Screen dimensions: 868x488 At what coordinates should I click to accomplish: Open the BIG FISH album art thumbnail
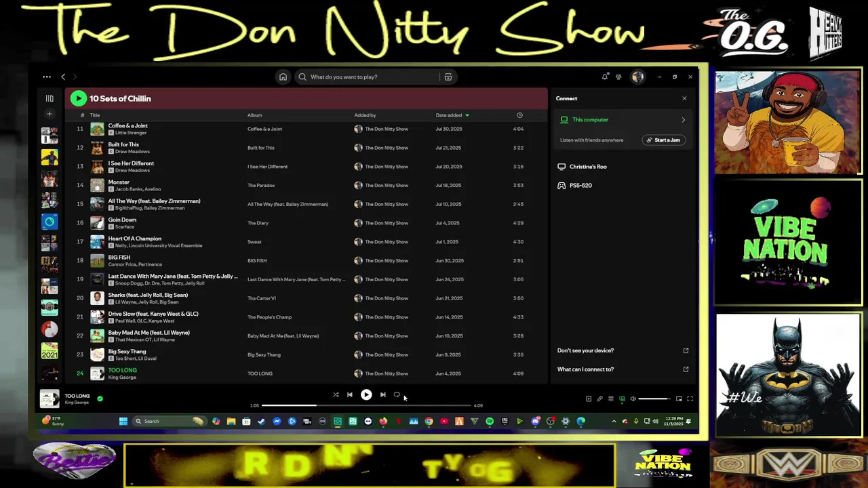pyautogui.click(x=97, y=260)
